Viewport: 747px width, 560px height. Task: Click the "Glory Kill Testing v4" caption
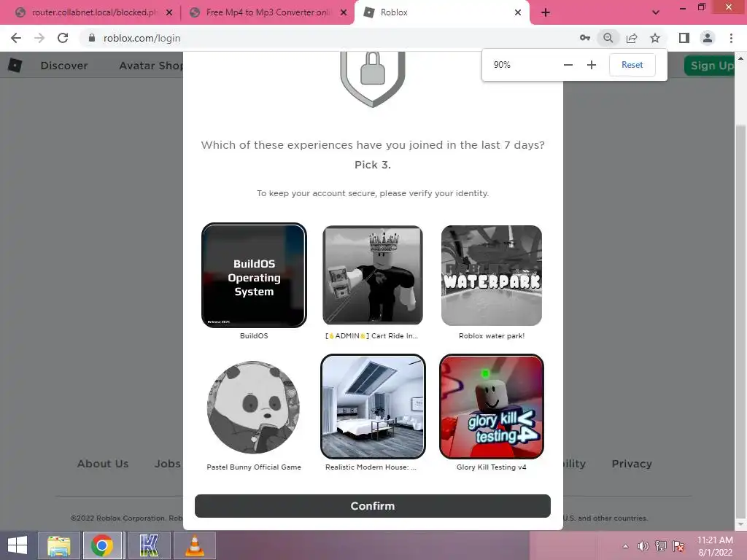492,467
